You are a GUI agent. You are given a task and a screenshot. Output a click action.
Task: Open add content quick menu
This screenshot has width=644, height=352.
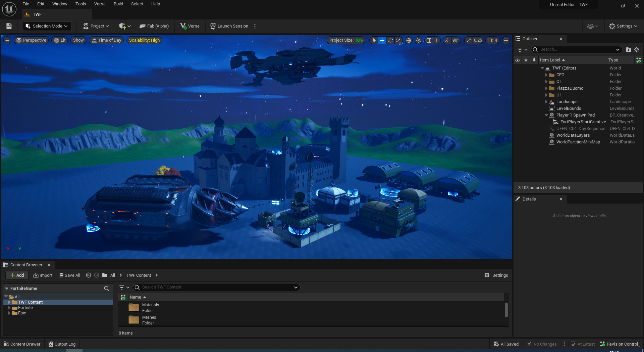point(125,26)
